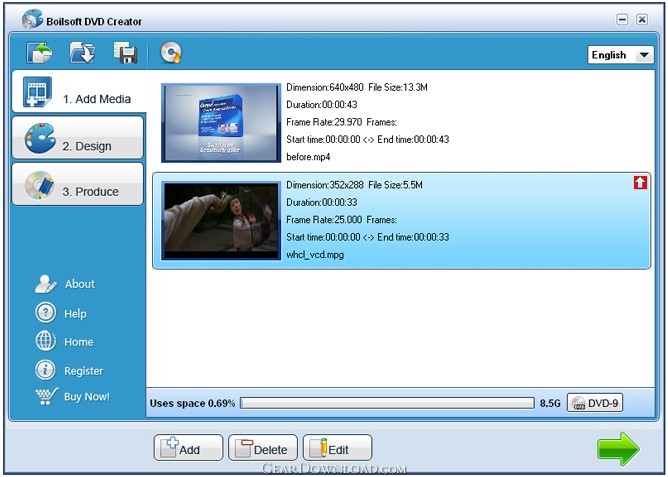Click the Delete button
This screenshot has height=477, width=668.
point(263,448)
